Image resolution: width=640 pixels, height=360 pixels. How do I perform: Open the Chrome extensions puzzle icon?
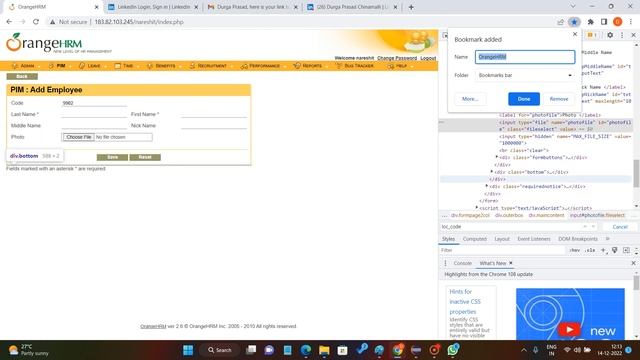591,22
